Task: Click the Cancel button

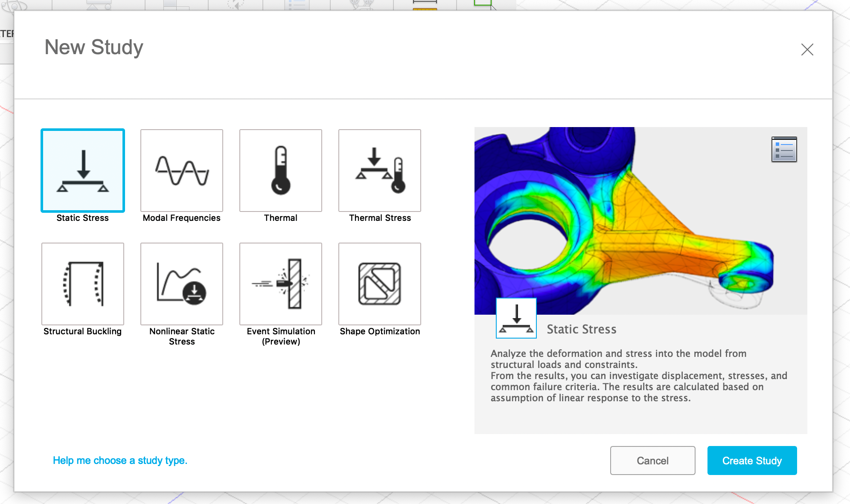Action: click(652, 461)
